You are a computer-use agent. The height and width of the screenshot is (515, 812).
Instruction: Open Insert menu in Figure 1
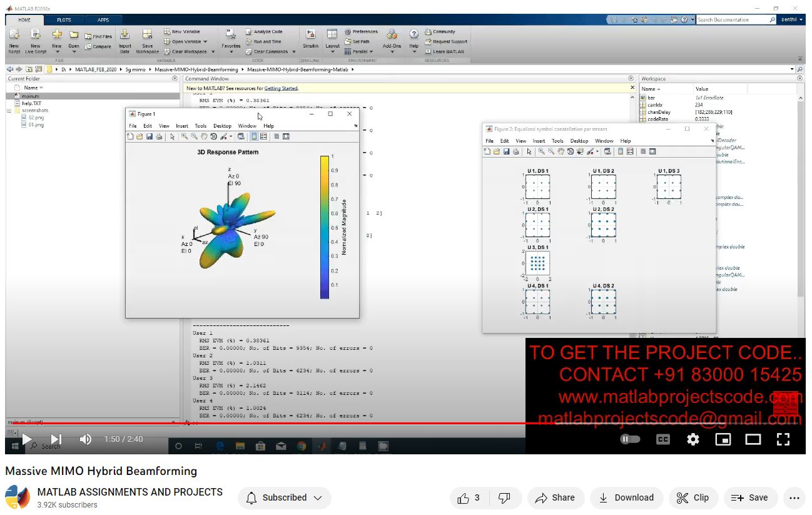[181, 126]
